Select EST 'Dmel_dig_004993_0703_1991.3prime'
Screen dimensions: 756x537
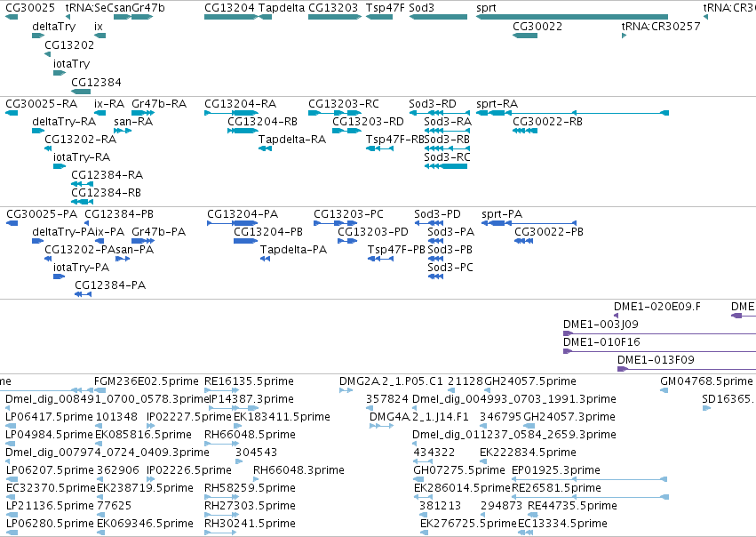514,399
